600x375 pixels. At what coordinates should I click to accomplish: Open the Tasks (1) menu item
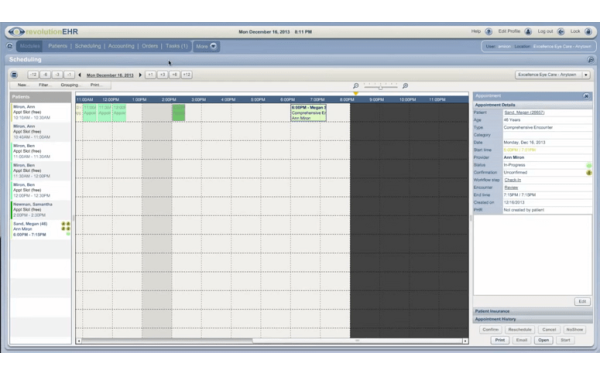[177, 46]
